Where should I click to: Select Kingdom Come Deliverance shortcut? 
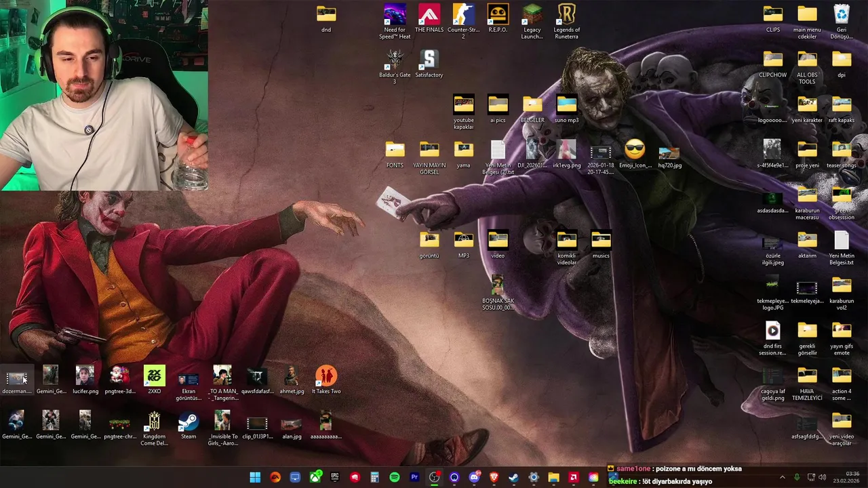click(x=154, y=428)
